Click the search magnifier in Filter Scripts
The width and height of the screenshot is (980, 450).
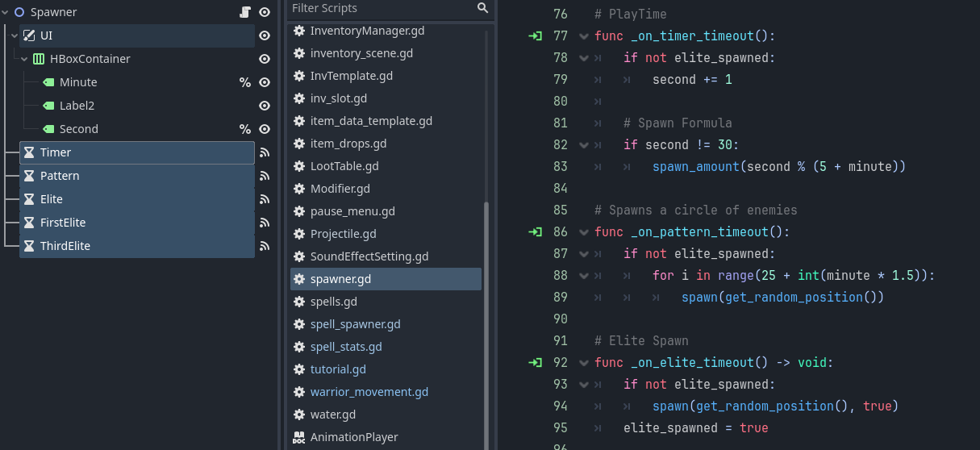tap(482, 8)
